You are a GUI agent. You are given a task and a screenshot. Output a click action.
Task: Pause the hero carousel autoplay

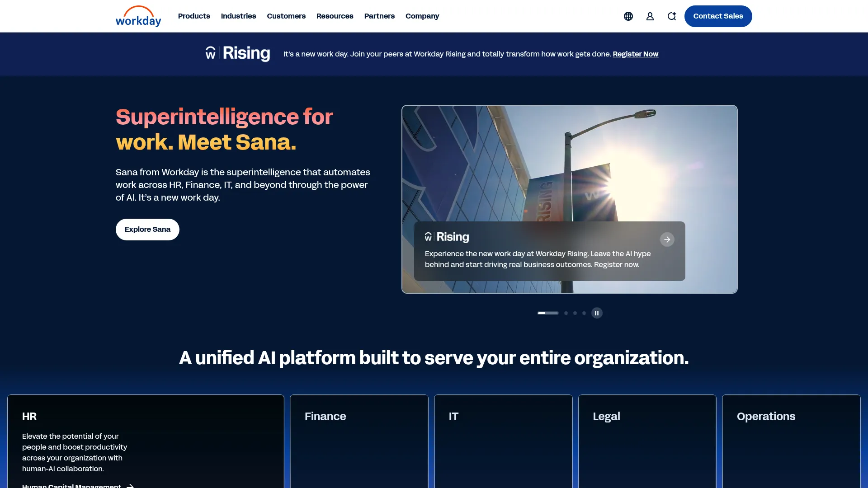pos(597,313)
